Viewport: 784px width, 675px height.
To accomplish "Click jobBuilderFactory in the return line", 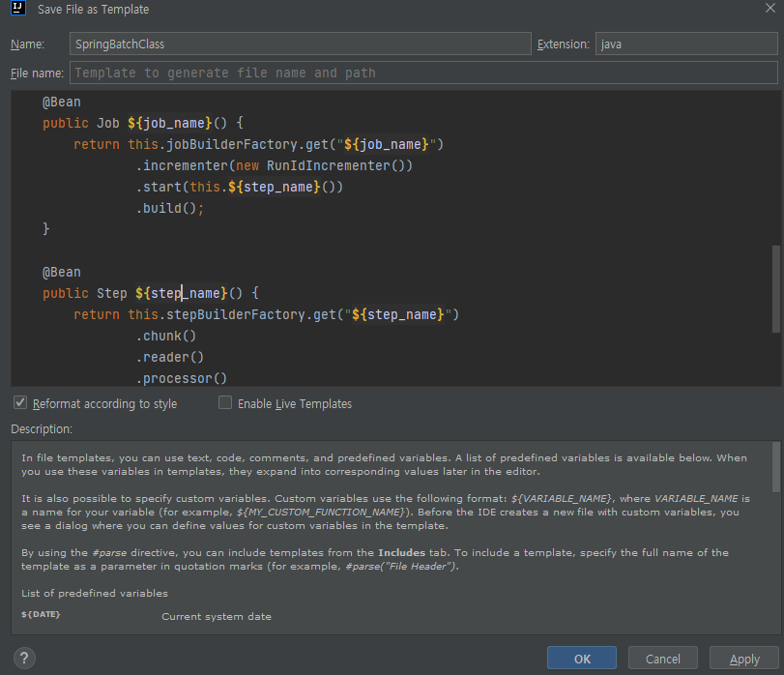I will point(232,144).
